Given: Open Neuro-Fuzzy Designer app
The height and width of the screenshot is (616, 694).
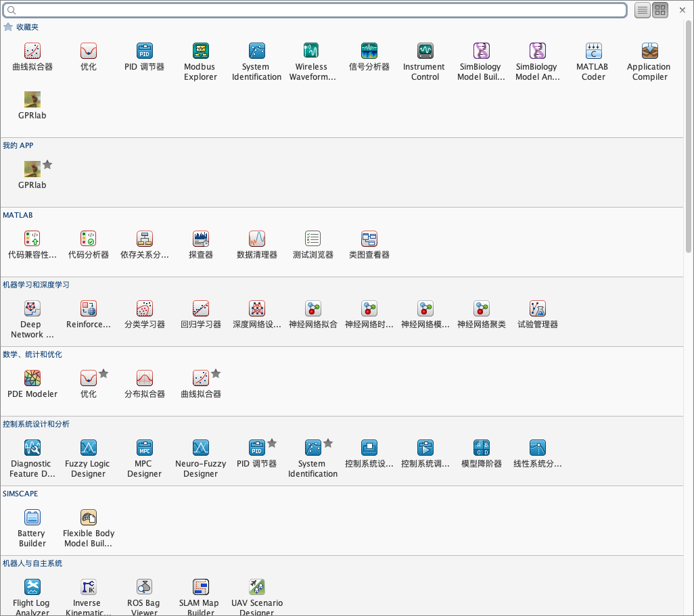Looking at the screenshot, I should coord(200,458).
